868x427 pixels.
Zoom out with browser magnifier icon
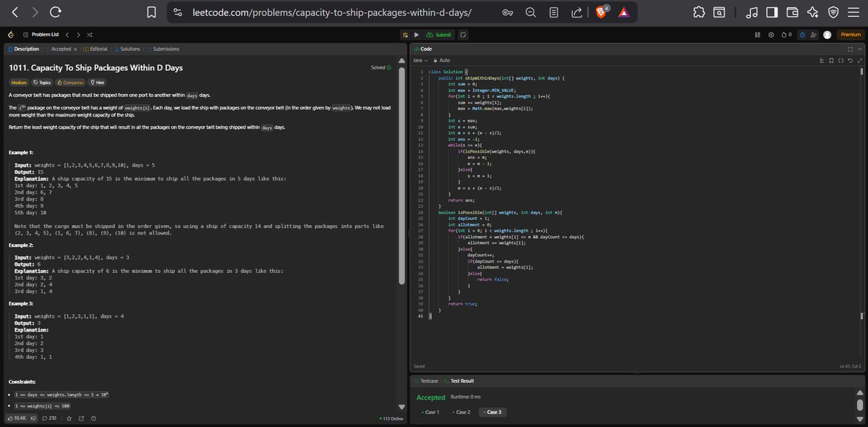click(531, 12)
